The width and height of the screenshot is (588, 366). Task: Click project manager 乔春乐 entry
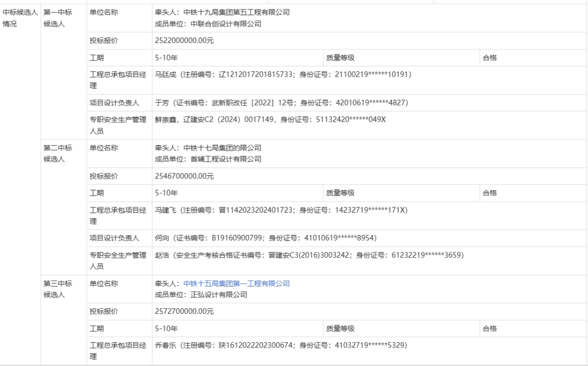281,345
